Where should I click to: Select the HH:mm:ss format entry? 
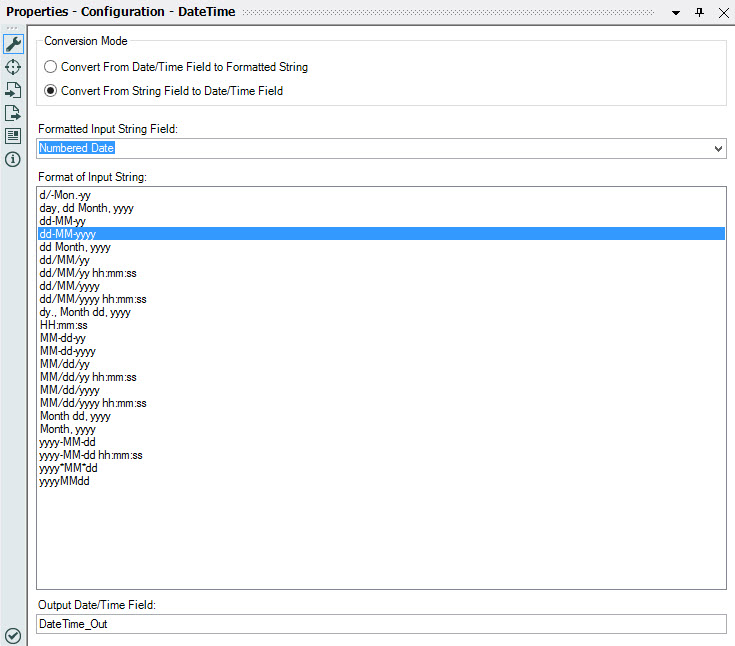pyautogui.click(x=64, y=325)
